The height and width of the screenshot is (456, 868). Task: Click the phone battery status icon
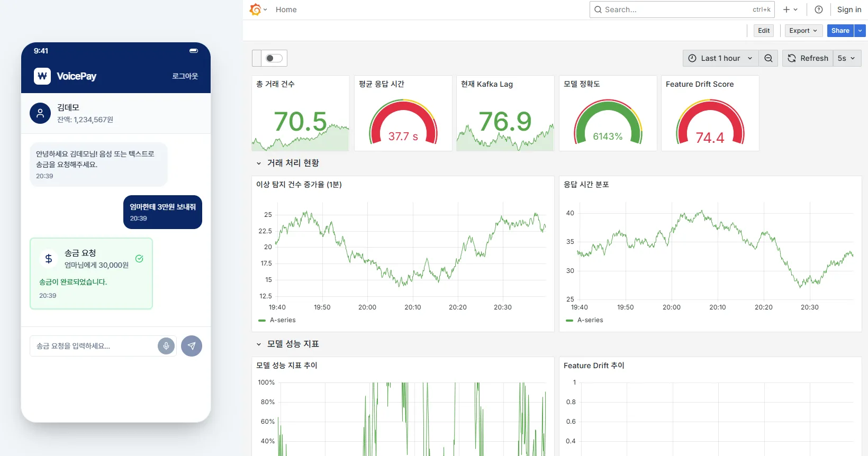click(194, 51)
